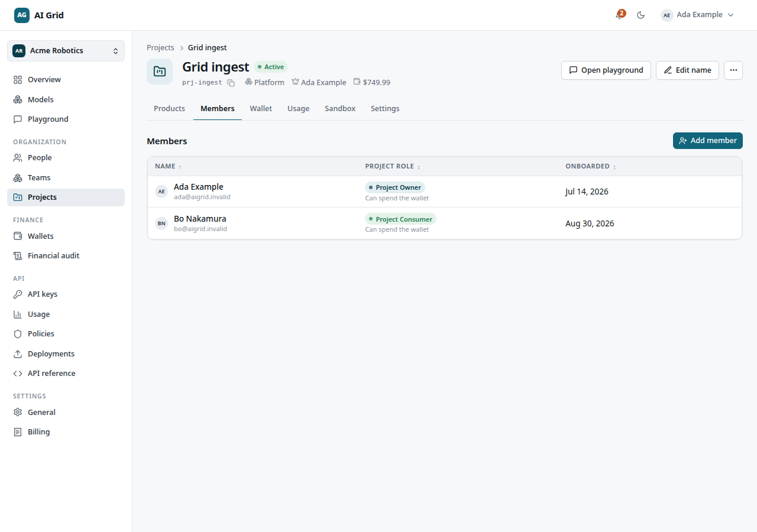Open Deployments page
Image resolution: width=757 pixels, height=532 pixels.
(x=66, y=353)
